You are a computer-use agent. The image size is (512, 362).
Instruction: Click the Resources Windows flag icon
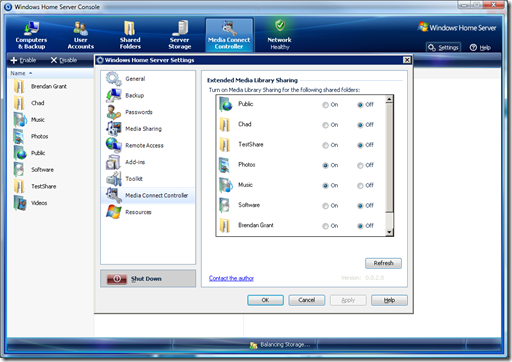tap(114, 212)
